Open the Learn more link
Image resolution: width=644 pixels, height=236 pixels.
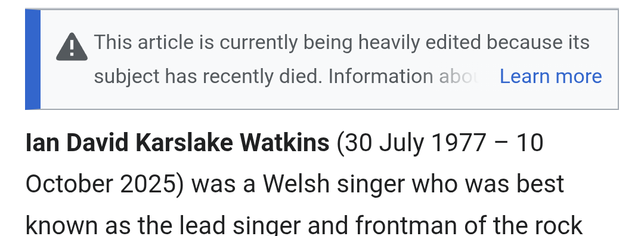(x=550, y=76)
